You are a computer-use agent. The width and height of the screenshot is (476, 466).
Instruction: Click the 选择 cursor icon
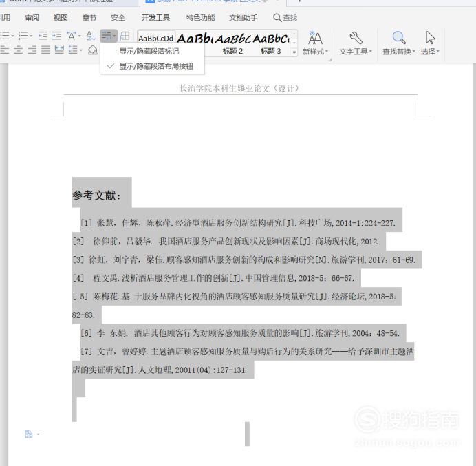coord(430,38)
